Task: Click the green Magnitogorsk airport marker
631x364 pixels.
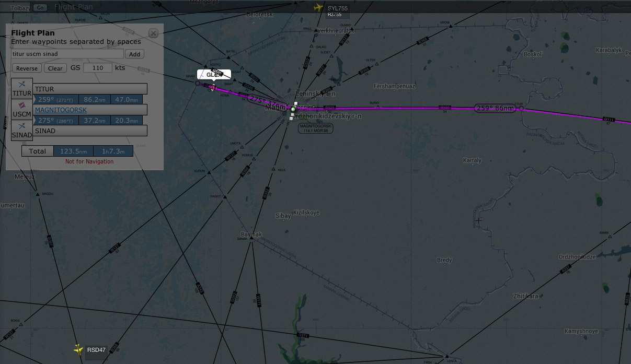Action: pos(293,110)
